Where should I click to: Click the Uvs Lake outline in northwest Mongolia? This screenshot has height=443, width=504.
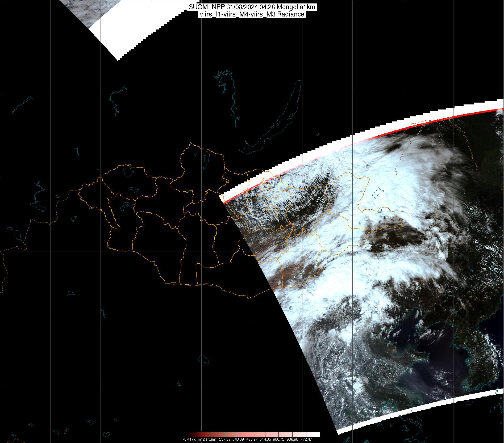(128, 171)
